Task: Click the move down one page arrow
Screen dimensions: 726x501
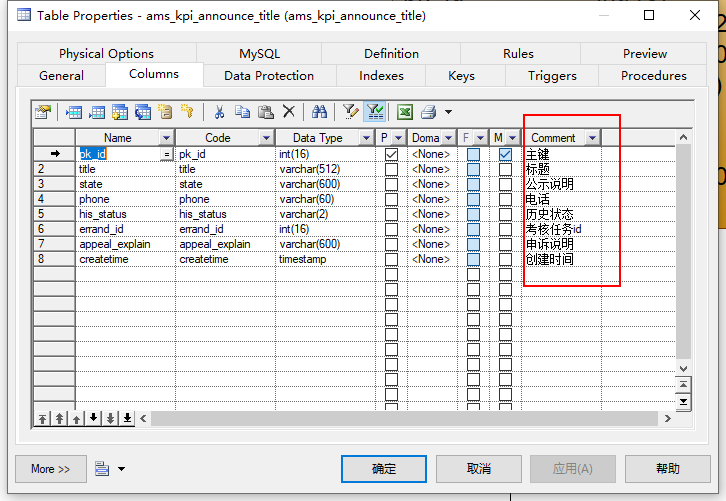Action: [x=110, y=419]
